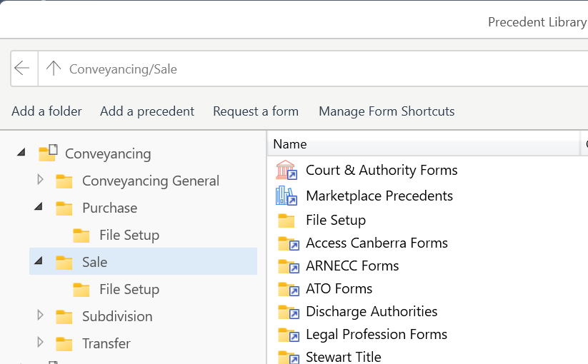
Task: Open Court & Authority Forms courthouse icon
Action: click(286, 170)
